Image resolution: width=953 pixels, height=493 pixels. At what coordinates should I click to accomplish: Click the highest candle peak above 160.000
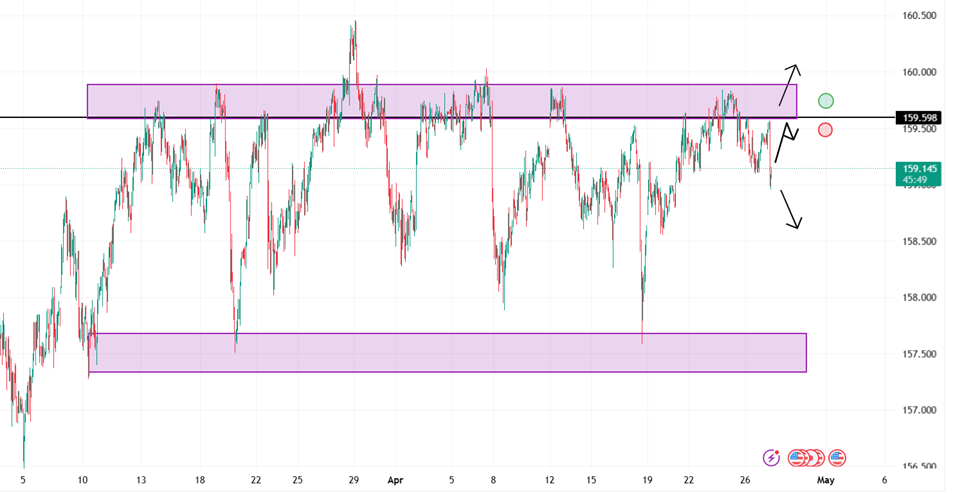(x=355, y=24)
